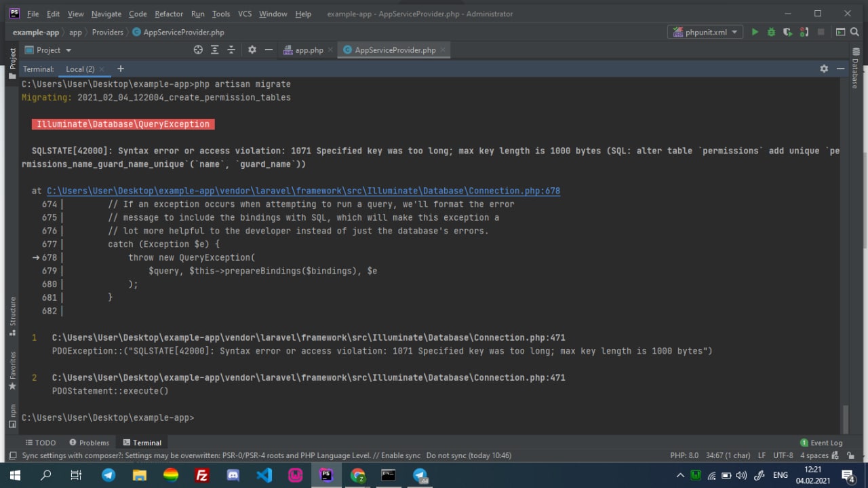Change the LF line separator

(762, 455)
